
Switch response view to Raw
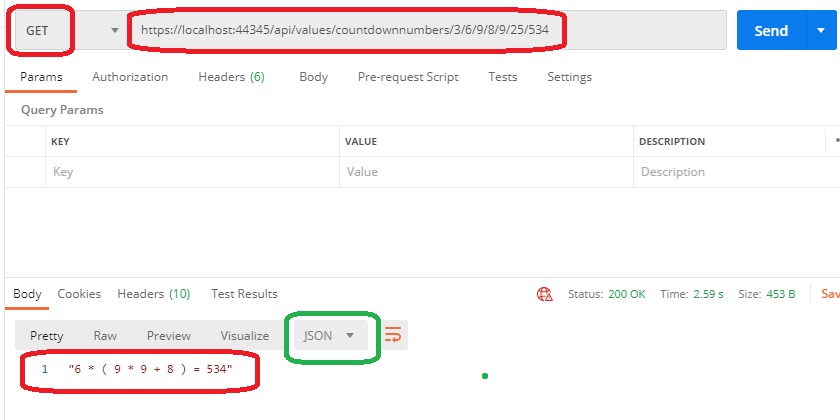click(x=105, y=336)
